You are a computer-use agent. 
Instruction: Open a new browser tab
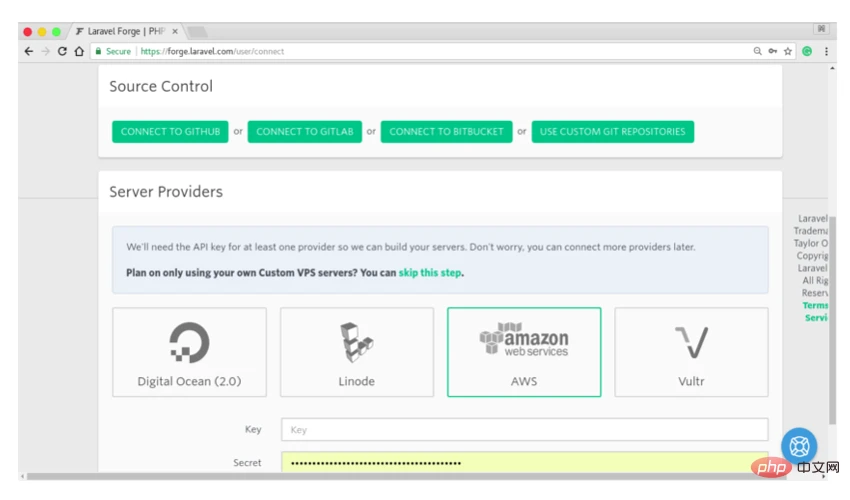click(197, 31)
